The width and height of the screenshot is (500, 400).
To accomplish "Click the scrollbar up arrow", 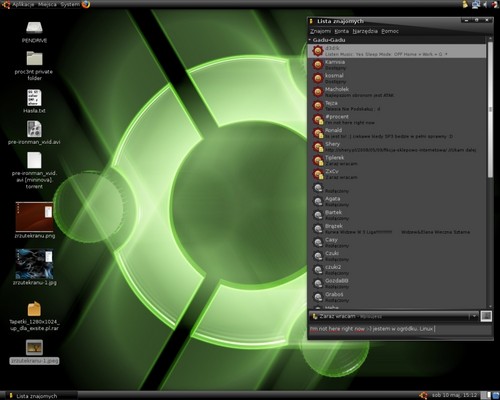I will tap(490, 39).
